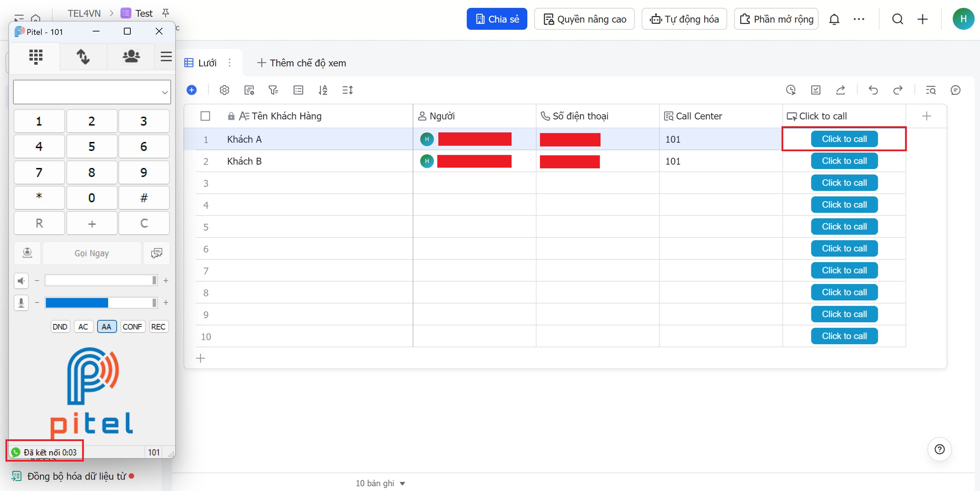
Task: Expand the phone number combo box dropdown
Action: 164,92
